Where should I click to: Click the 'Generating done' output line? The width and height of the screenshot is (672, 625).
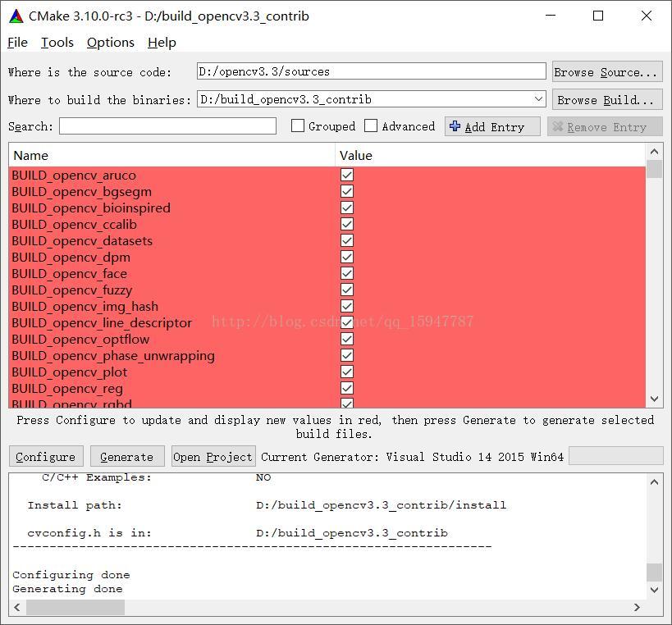point(67,589)
